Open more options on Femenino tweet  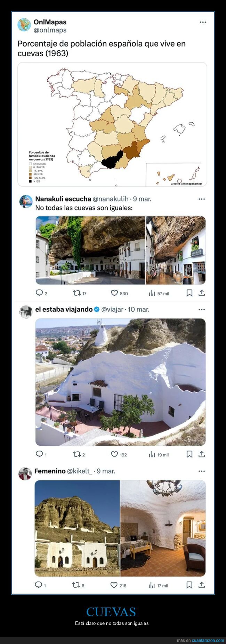coord(202,471)
